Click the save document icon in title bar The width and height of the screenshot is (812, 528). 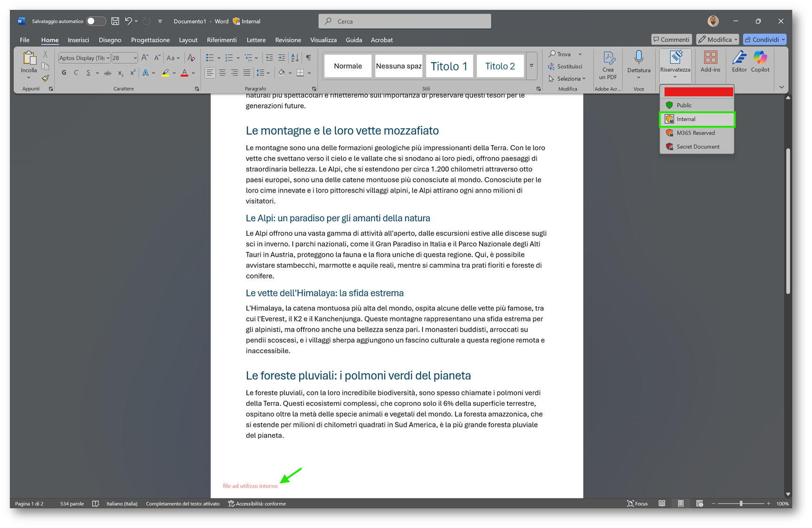[x=115, y=21]
